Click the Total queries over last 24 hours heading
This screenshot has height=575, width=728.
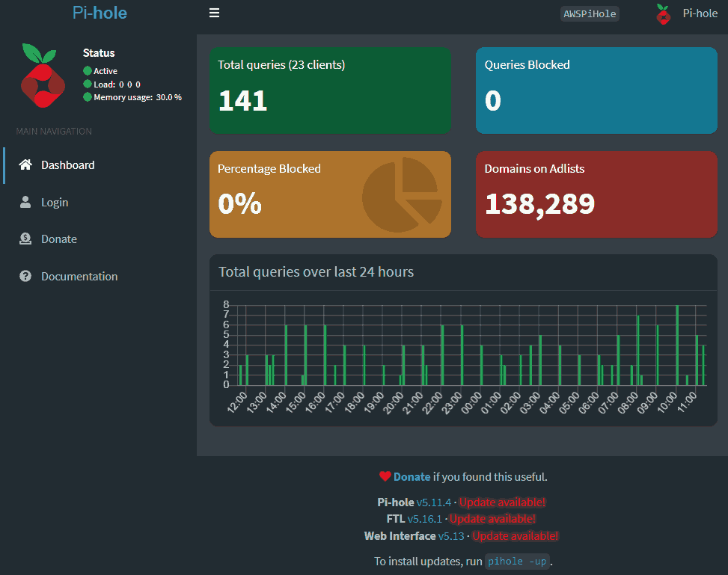coord(316,272)
